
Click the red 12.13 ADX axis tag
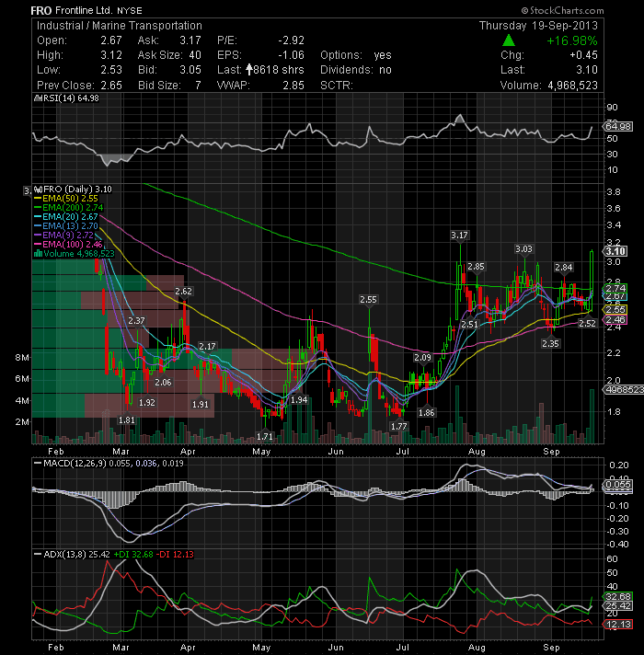point(618,624)
